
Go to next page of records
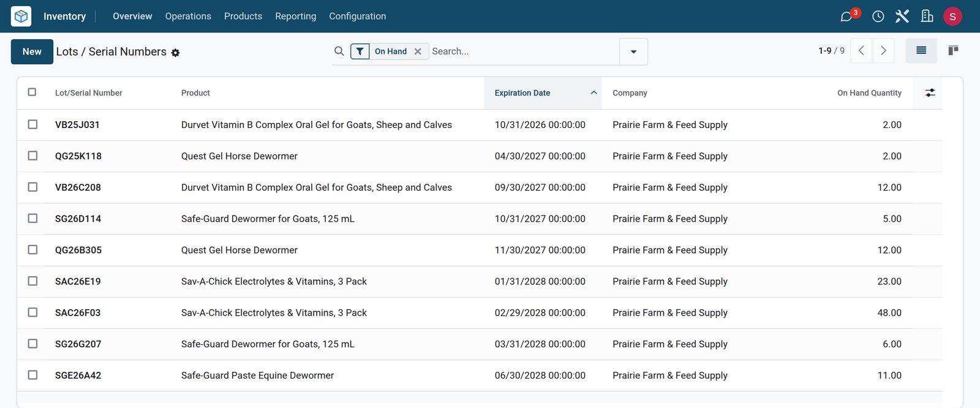(x=883, y=51)
